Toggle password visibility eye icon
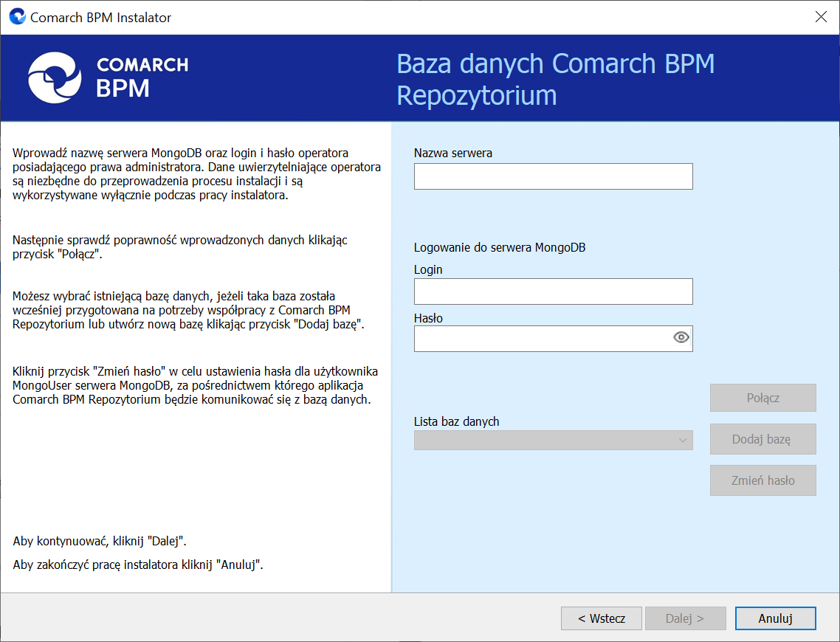 (x=681, y=337)
